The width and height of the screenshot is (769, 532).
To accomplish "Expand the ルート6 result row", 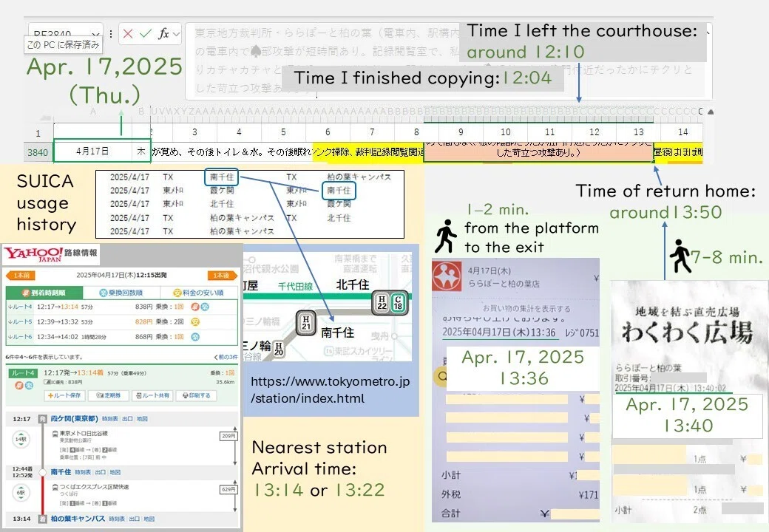I will pyautogui.click(x=121, y=337).
